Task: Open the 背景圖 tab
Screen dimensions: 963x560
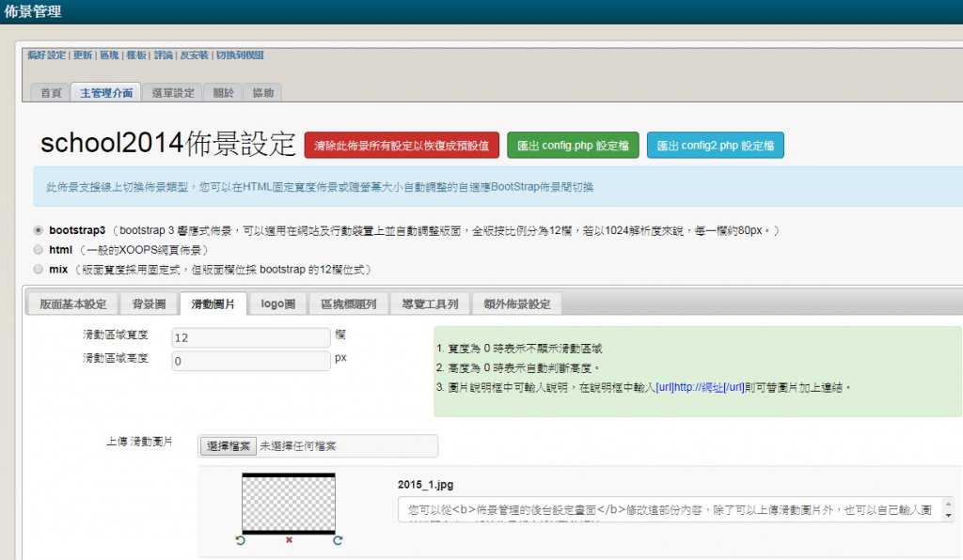Action: (x=149, y=303)
